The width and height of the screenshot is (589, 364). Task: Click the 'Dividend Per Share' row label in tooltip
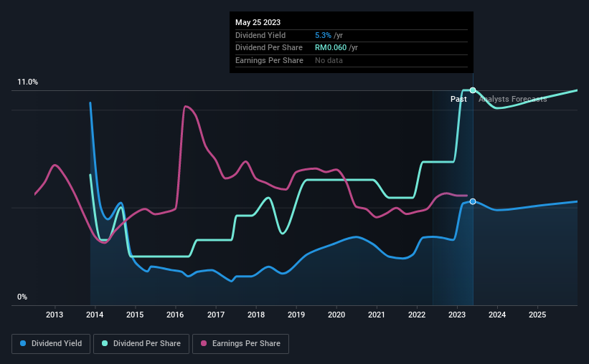tap(268, 48)
